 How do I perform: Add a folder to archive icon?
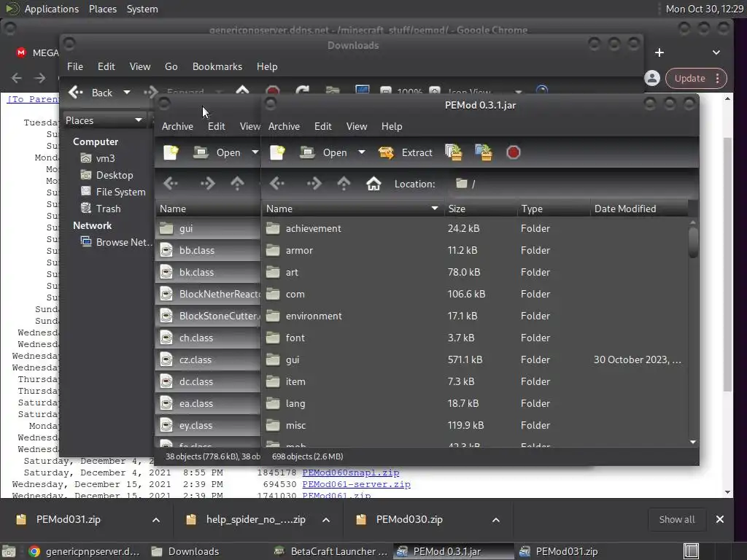pyautogui.click(x=483, y=152)
